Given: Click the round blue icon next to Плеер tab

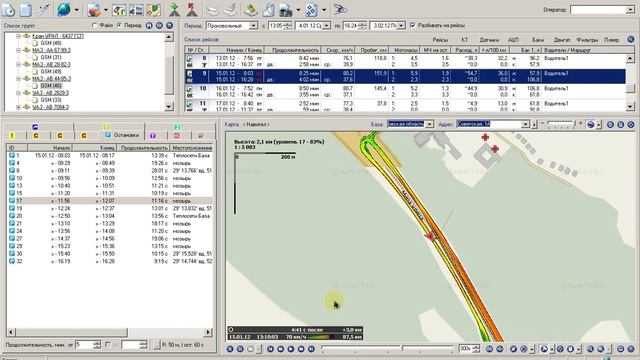Looking at the screenshot, I should (x=631, y=40).
